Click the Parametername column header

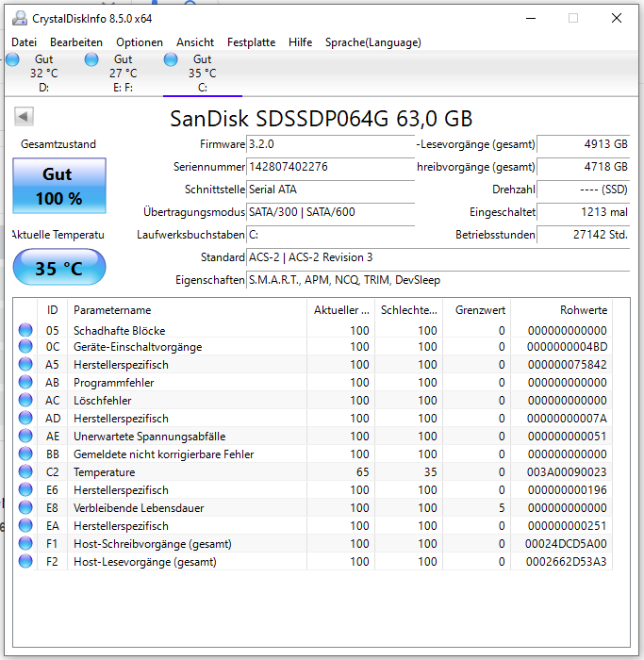[187, 310]
